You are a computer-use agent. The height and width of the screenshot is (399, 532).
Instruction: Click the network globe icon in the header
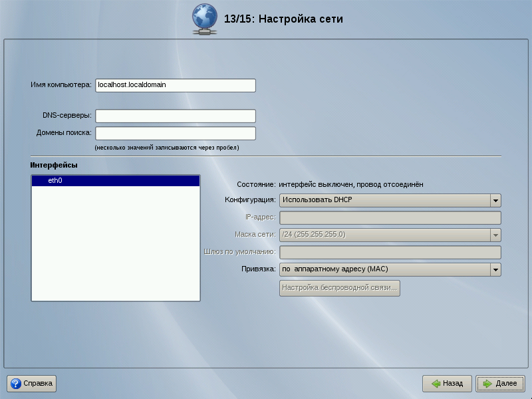pos(206,19)
